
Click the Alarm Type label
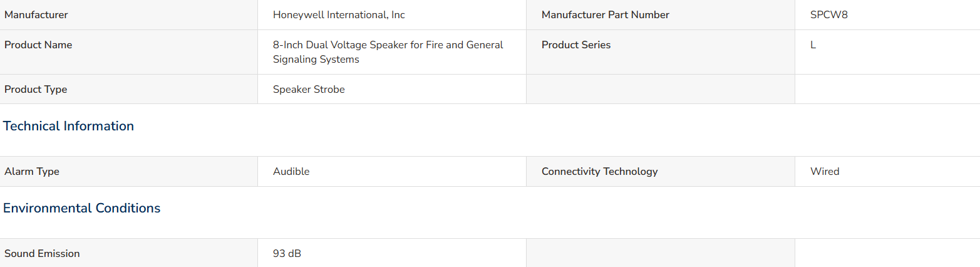pyautogui.click(x=32, y=172)
